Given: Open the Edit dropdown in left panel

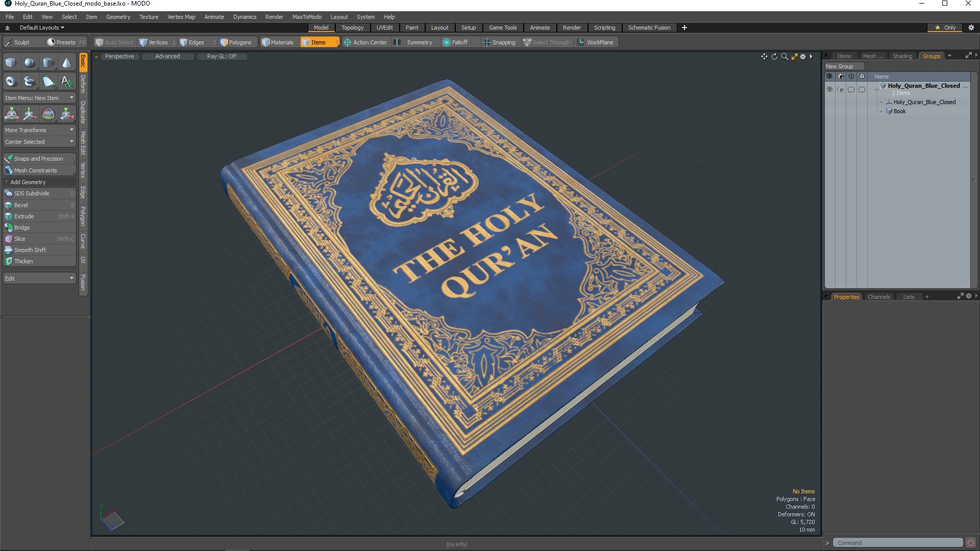Looking at the screenshot, I should [x=39, y=279].
